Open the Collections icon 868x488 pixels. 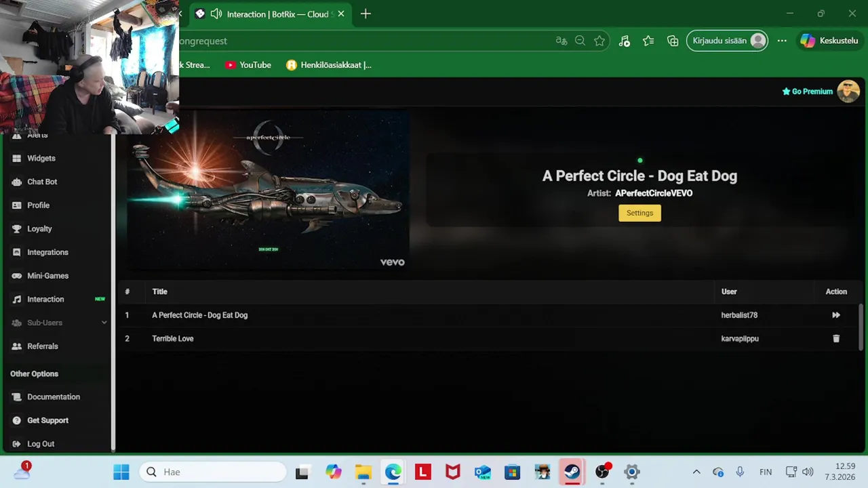click(x=673, y=41)
